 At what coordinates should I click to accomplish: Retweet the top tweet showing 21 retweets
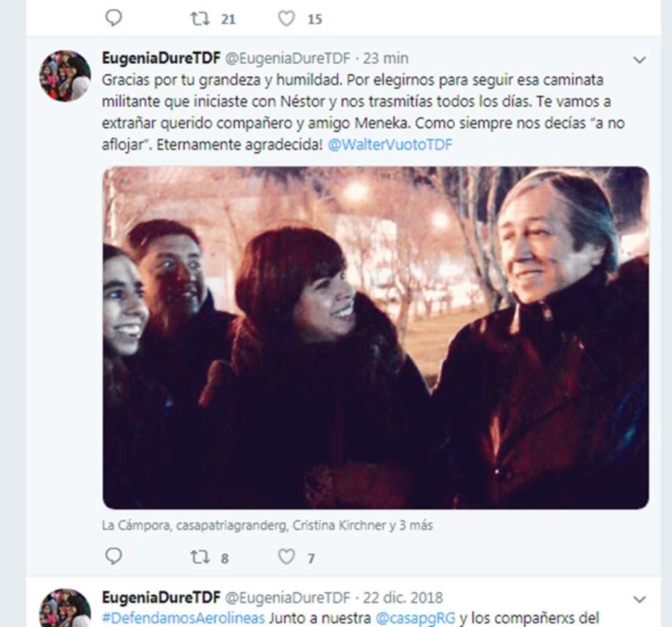coord(200,19)
